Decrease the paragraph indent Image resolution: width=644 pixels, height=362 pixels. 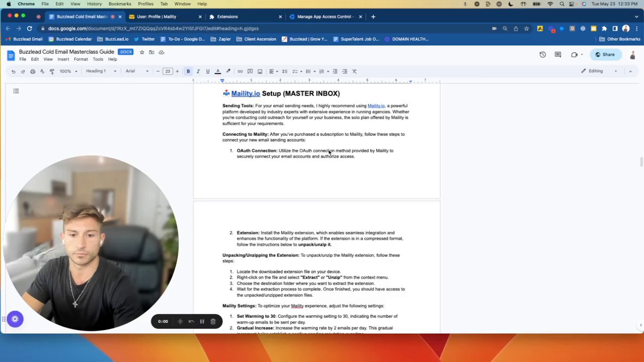pos(335,71)
